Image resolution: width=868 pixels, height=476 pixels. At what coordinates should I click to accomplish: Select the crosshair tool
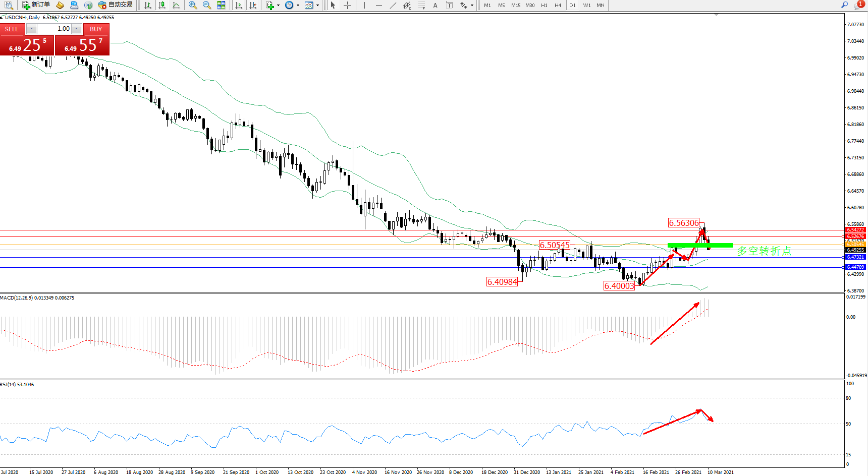point(348,5)
